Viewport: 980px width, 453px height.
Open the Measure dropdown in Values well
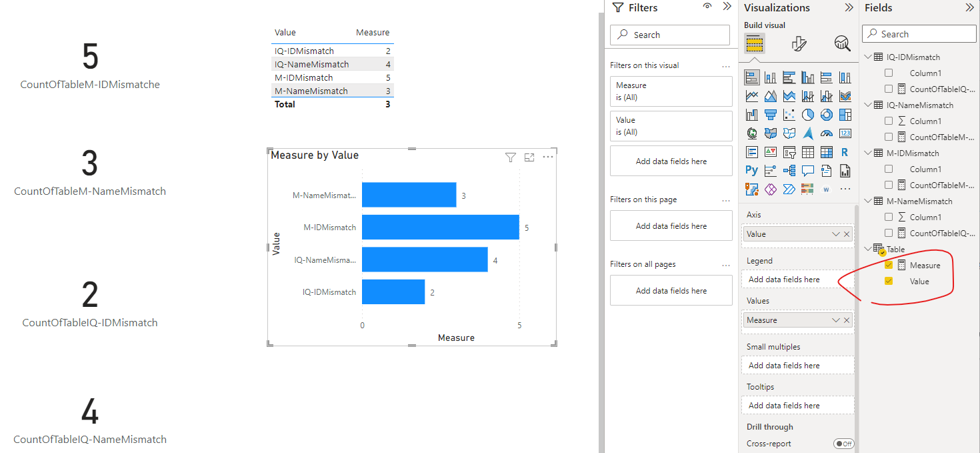pos(836,320)
